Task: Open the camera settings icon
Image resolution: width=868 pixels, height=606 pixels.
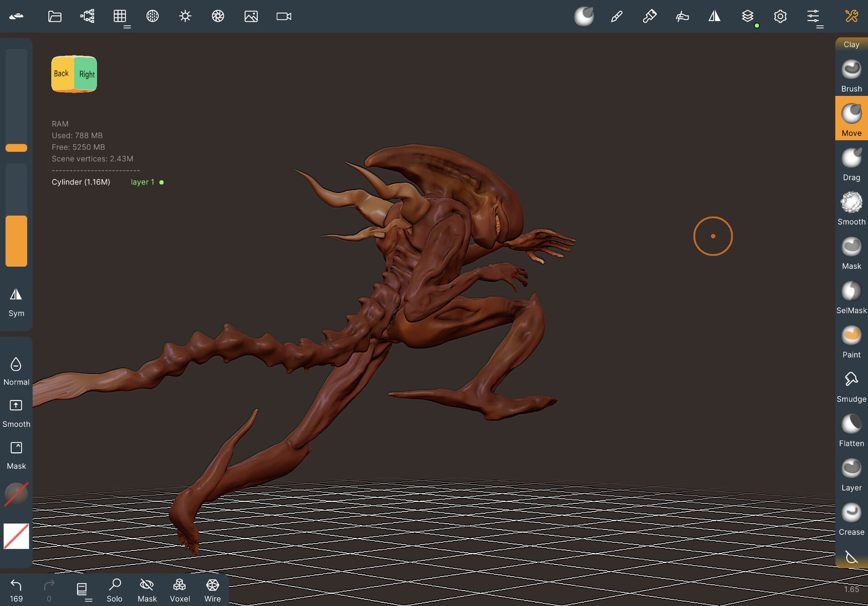Action: coord(283,16)
